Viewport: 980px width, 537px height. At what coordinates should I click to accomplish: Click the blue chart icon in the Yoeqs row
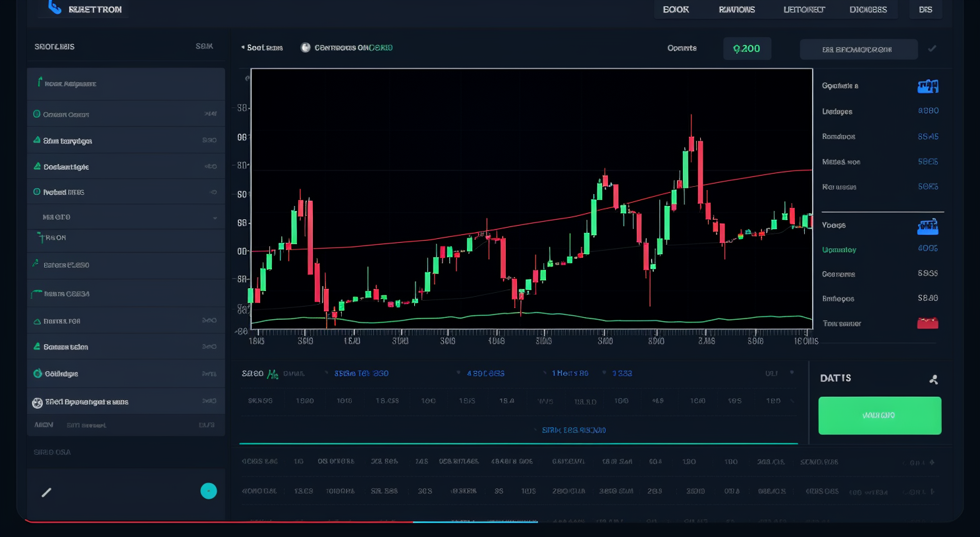(928, 227)
